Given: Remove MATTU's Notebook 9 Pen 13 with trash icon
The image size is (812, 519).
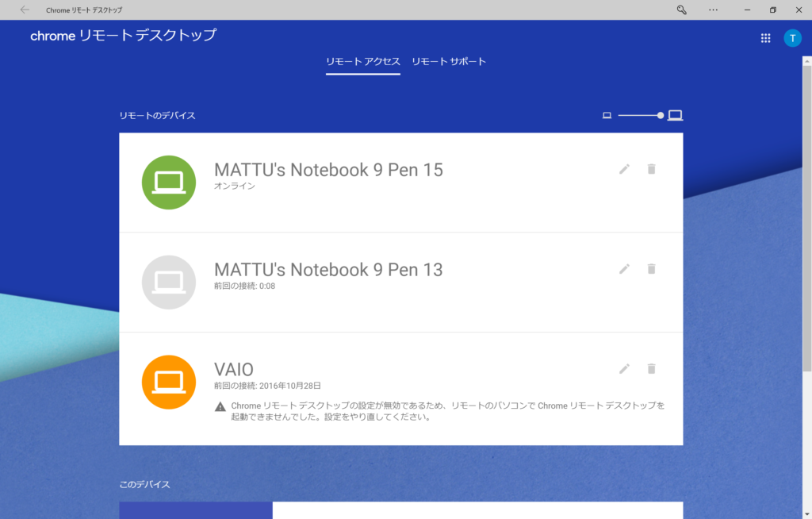Looking at the screenshot, I should (x=652, y=269).
